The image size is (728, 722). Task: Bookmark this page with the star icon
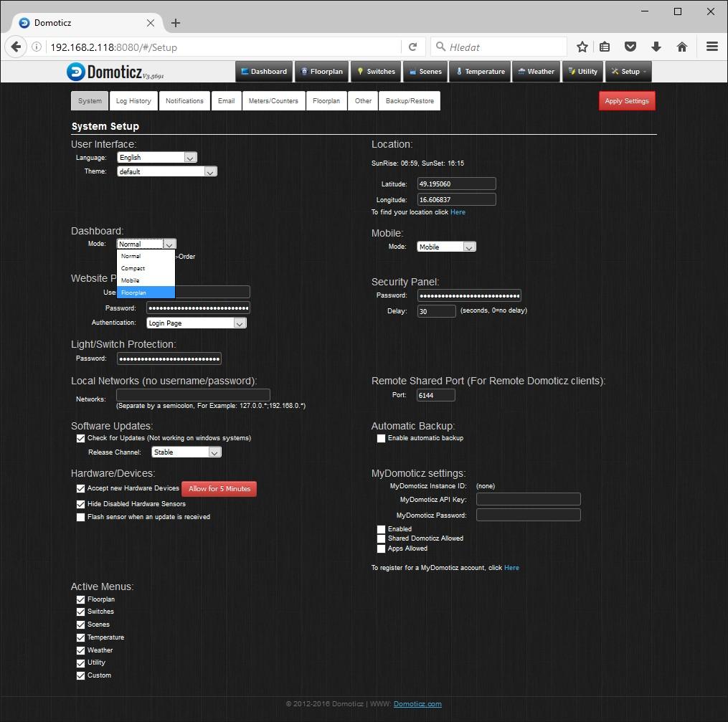pyautogui.click(x=582, y=47)
